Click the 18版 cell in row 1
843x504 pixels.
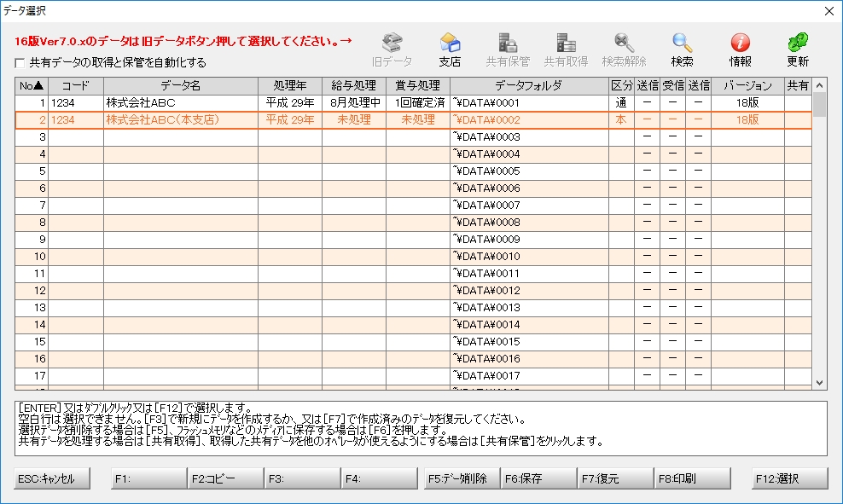click(x=747, y=102)
